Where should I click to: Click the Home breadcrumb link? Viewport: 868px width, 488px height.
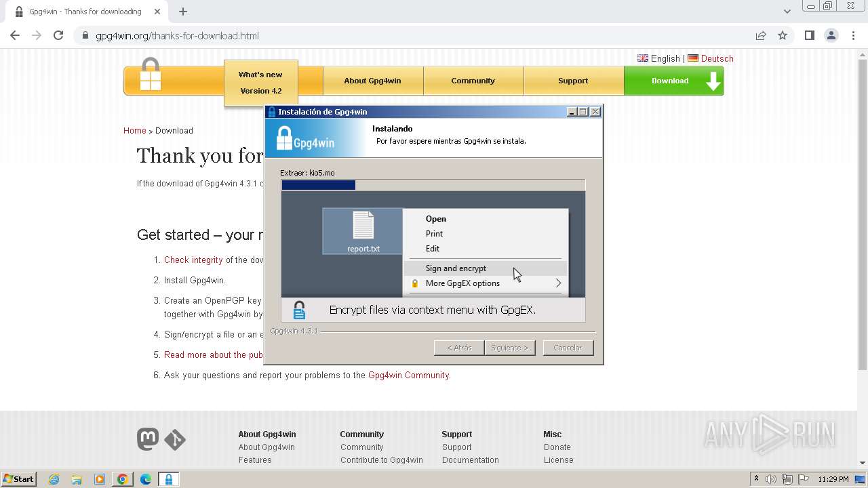coord(135,131)
